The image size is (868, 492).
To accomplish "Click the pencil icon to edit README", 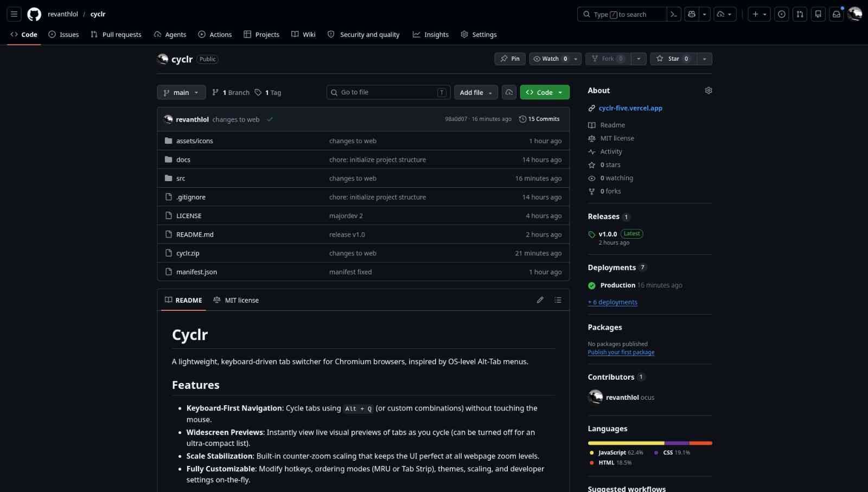I will [540, 300].
